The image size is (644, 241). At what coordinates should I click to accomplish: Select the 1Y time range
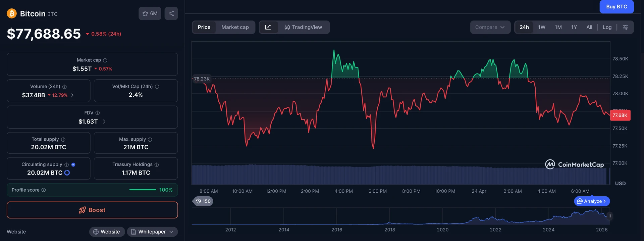tap(574, 27)
